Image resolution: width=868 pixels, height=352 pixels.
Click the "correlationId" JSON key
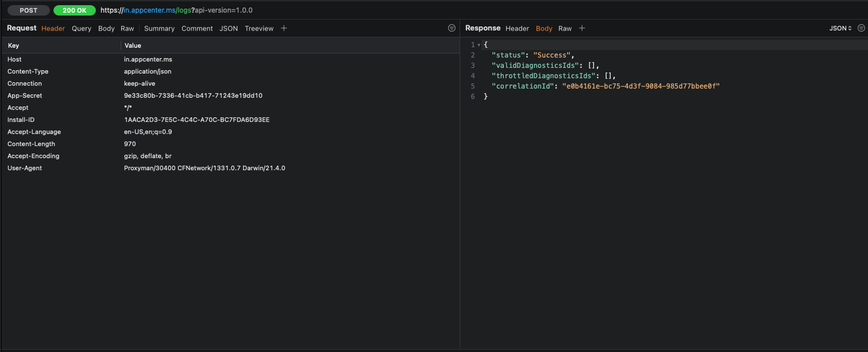(523, 86)
